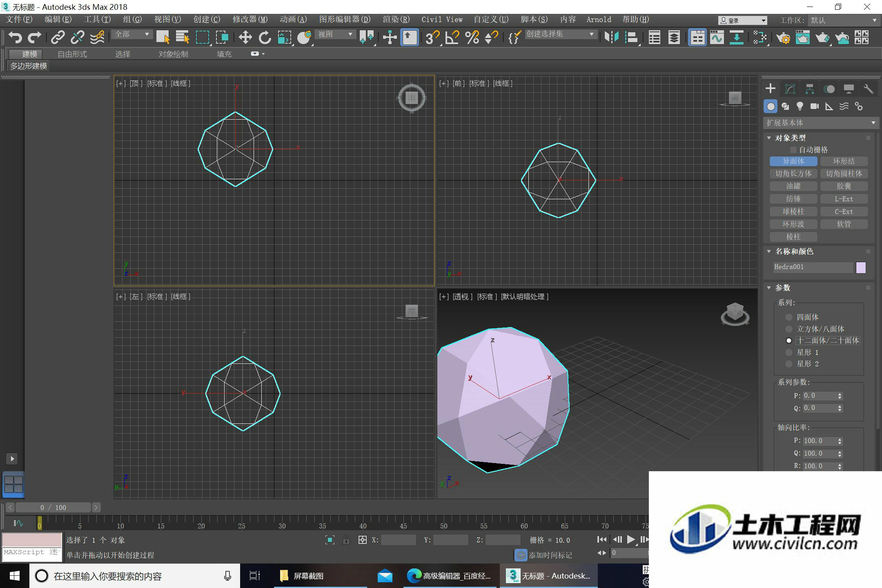
Task: Click the Align tool icon
Action: [631, 38]
